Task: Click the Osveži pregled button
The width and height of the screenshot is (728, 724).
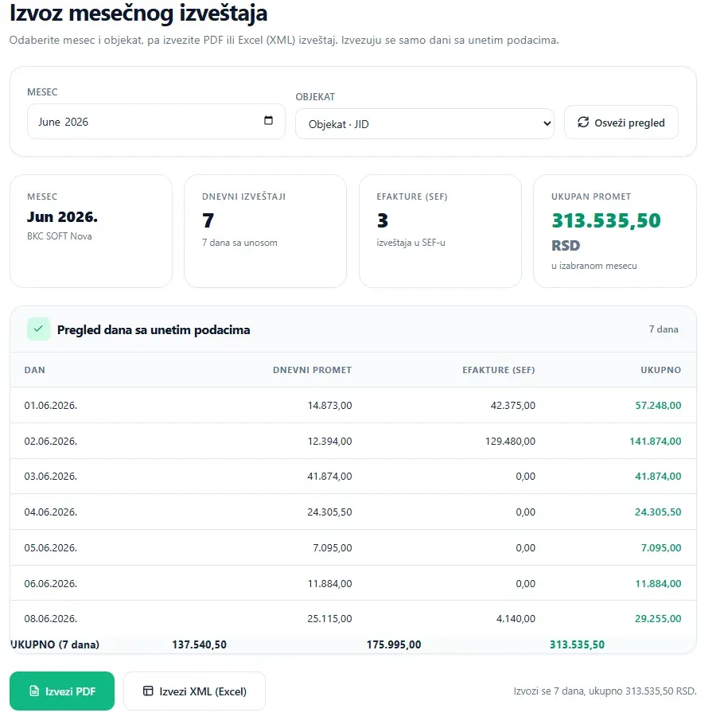Action: click(x=621, y=123)
